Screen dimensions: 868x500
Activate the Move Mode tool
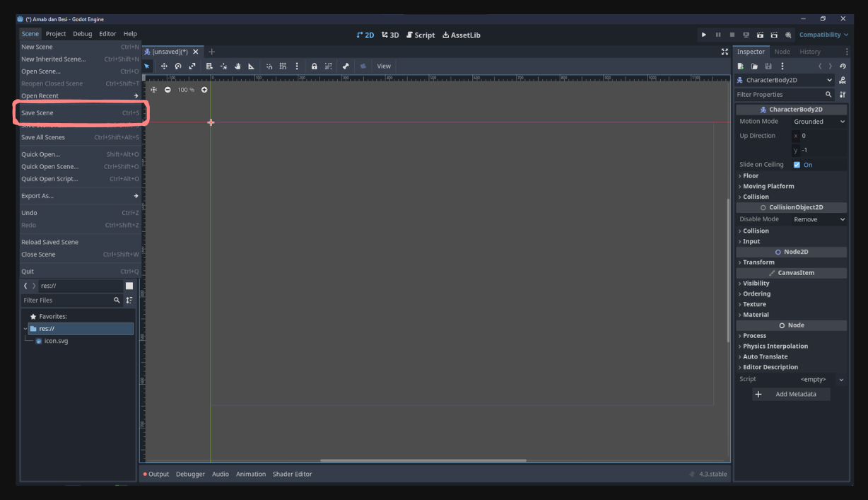point(164,66)
